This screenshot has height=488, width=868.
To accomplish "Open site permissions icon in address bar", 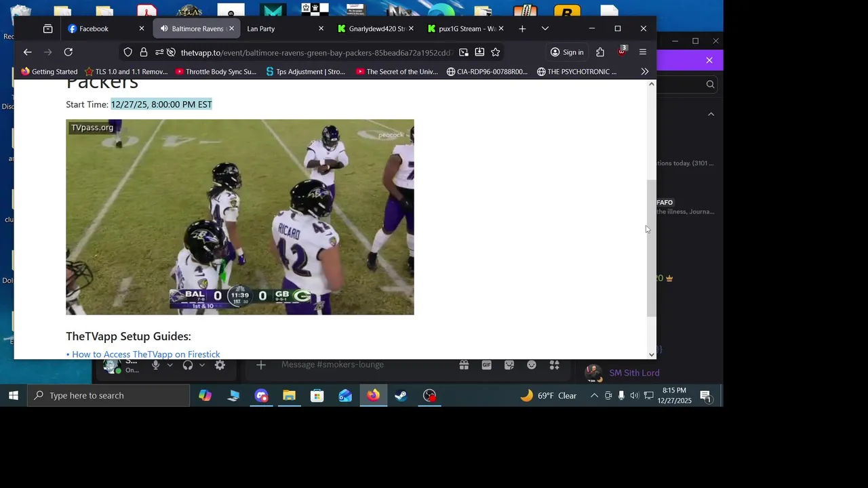I will pyautogui.click(x=159, y=52).
